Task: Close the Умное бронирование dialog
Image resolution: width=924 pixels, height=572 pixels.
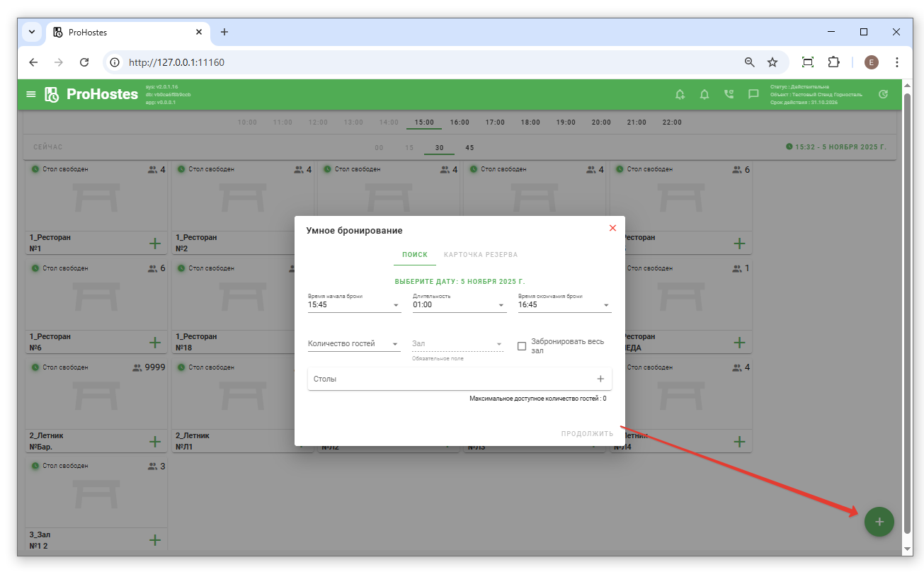Action: (612, 228)
